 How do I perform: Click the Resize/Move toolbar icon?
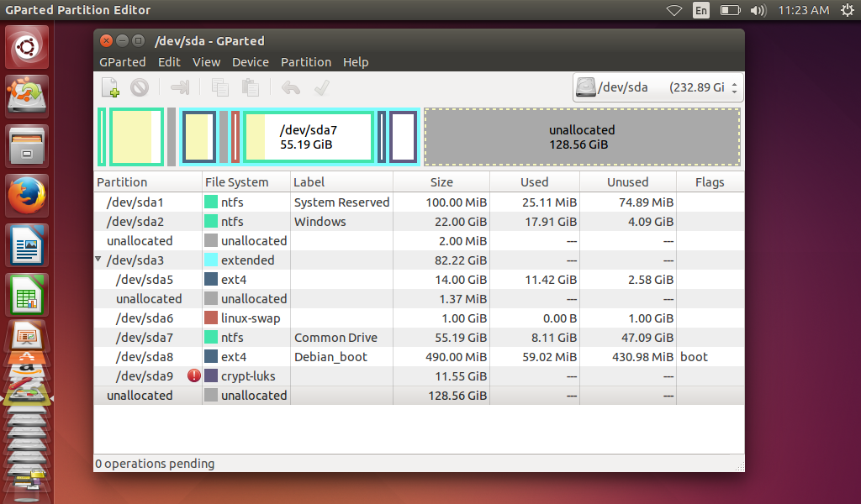pos(180,87)
